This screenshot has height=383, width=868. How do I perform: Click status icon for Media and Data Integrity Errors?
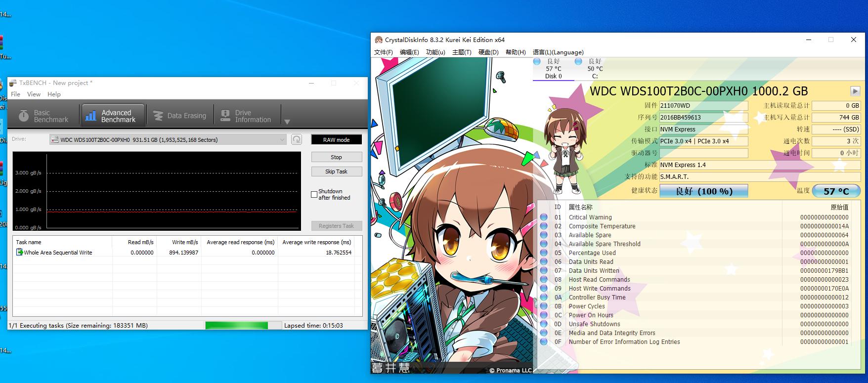[544, 333]
